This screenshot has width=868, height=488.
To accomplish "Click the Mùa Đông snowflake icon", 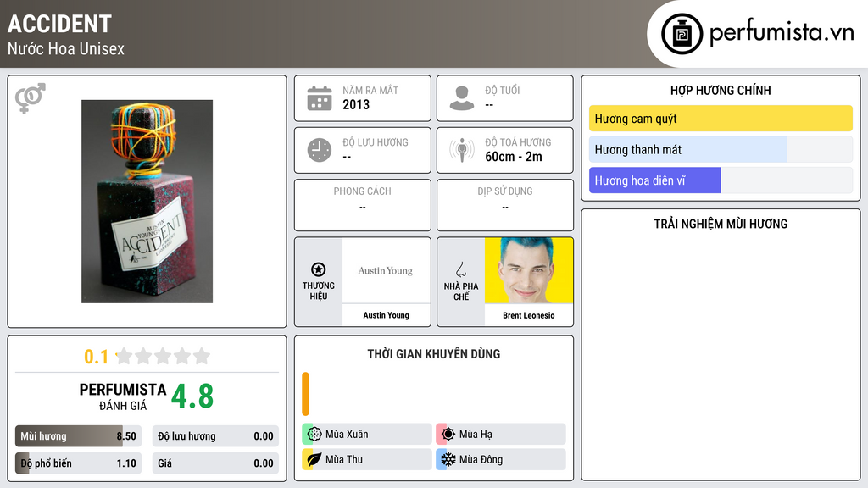I will (448, 459).
